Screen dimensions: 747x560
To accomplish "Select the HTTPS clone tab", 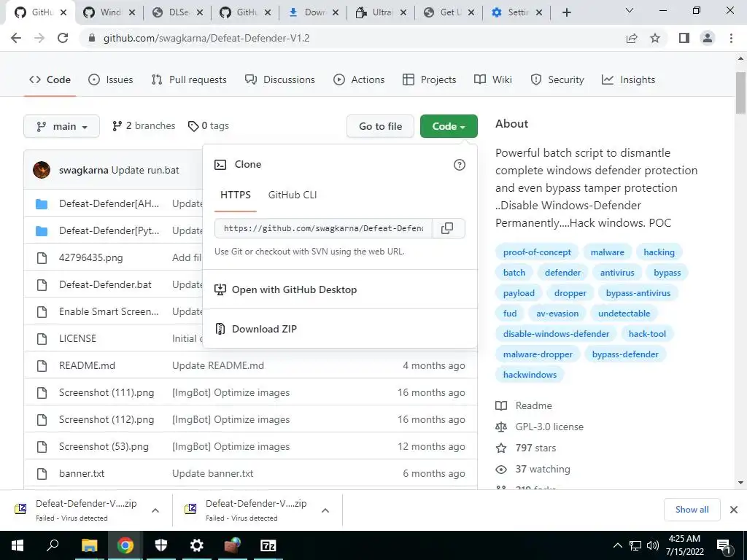I will (x=236, y=195).
